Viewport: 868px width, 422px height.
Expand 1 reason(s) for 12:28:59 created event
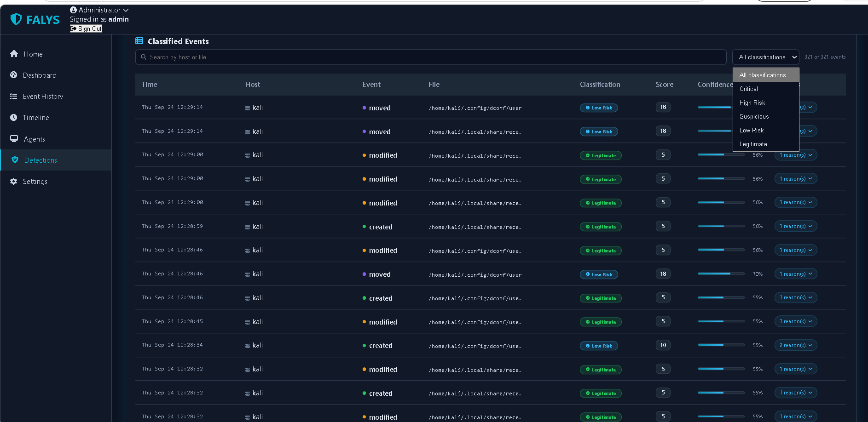click(x=796, y=226)
